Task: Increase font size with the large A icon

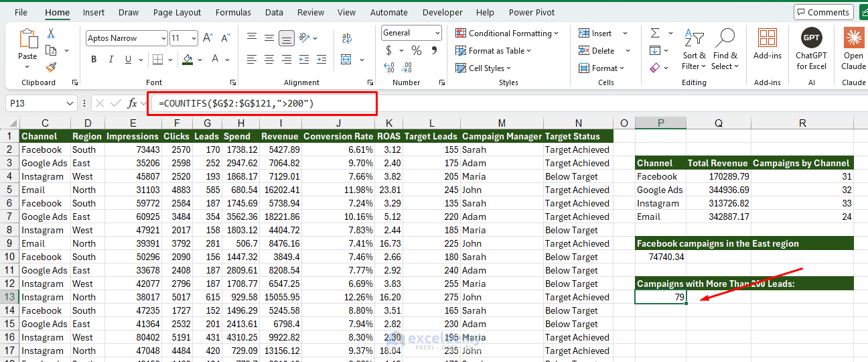Action: (208, 38)
